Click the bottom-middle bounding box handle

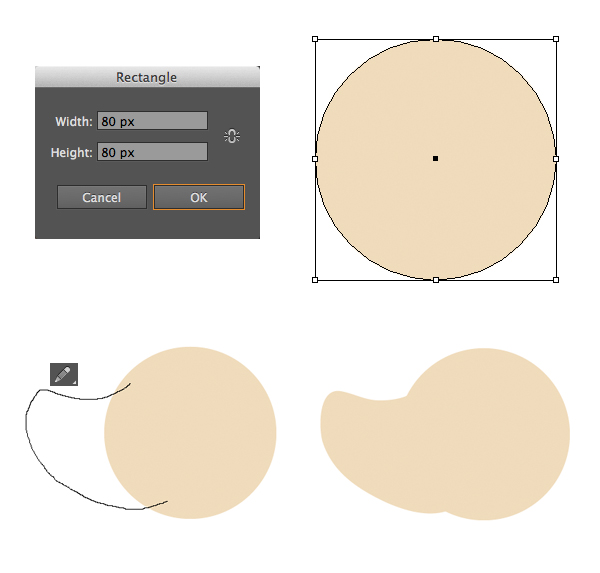pyautogui.click(x=436, y=280)
